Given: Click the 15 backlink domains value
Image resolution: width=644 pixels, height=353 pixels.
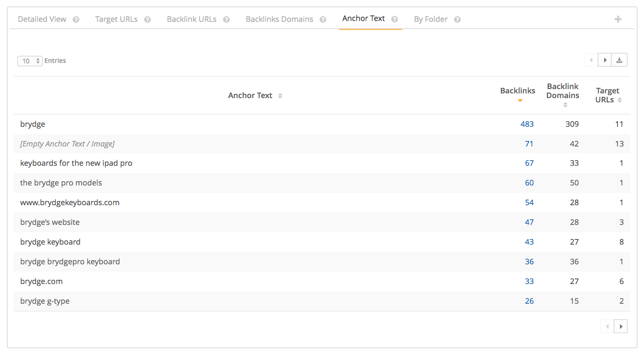Looking at the screenshot, I should [574, 301].
